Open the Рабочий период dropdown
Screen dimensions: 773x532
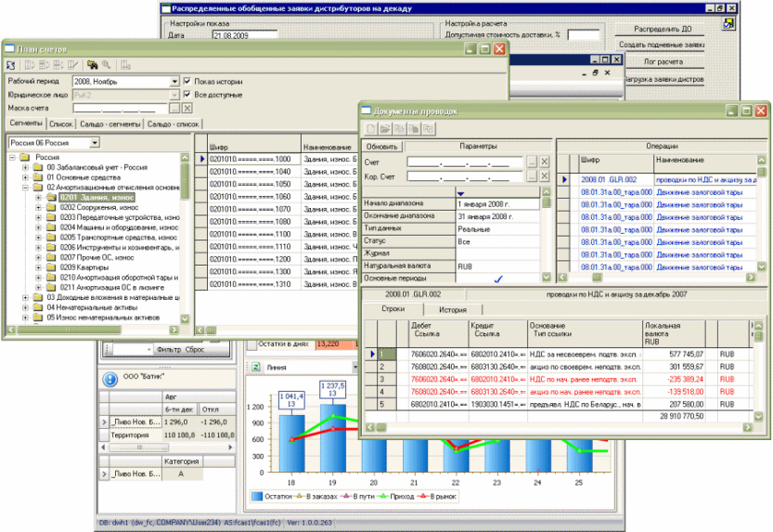(174, 82)
